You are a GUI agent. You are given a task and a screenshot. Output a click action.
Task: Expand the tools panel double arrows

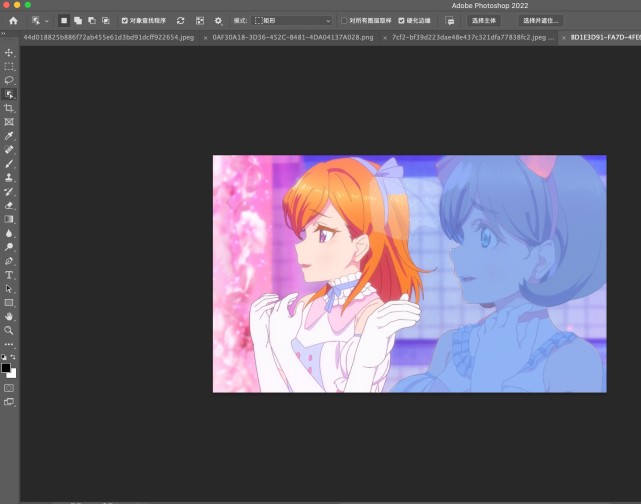pyautogui.click(x=3, y=34)
